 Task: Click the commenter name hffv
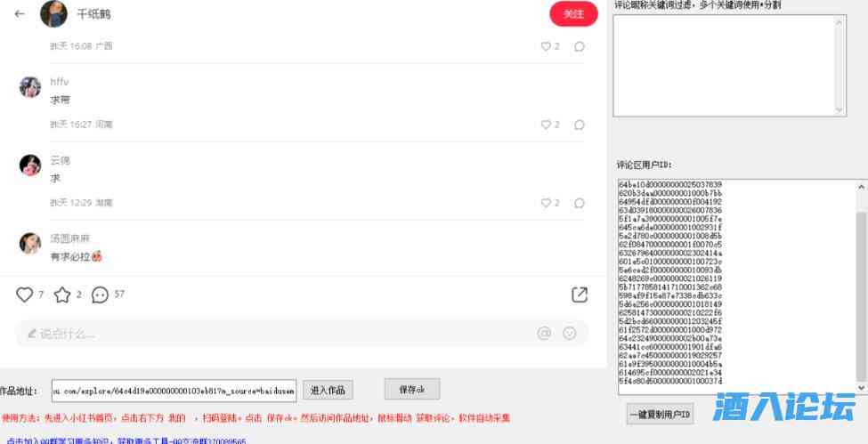point(60,82)
